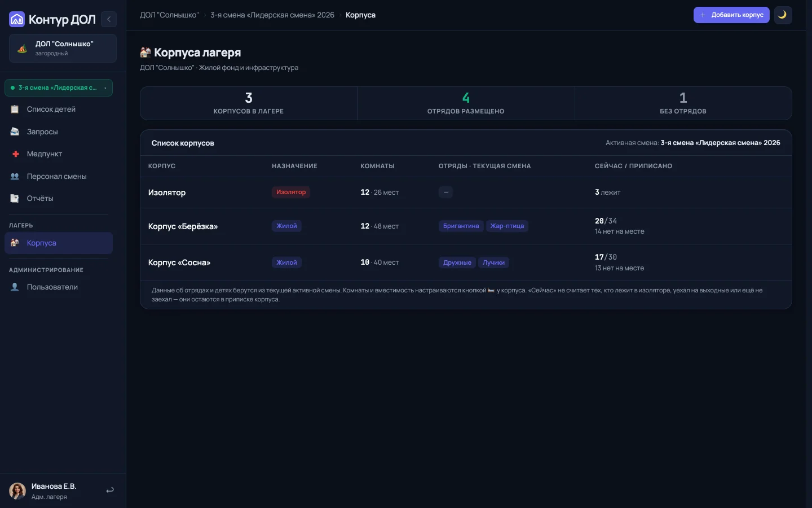
Task: Click the house icon beside Корпуса лагеря heading
Action: click(x=145, y=52)
